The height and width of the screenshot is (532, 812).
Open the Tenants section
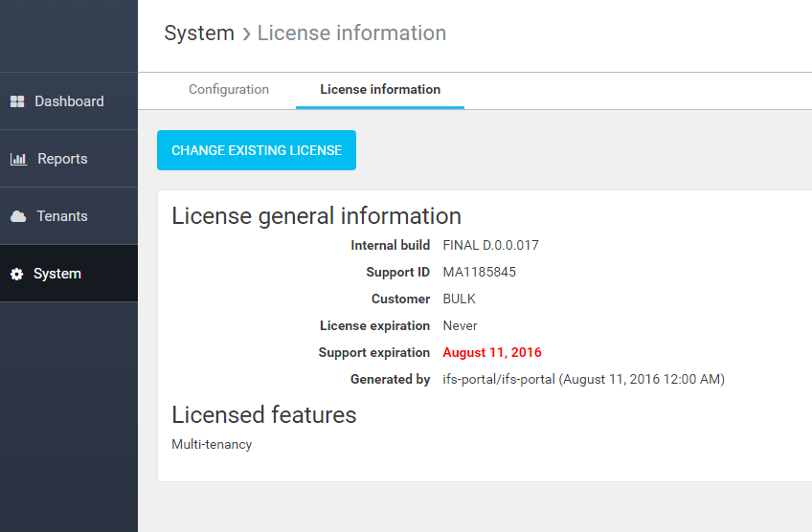pos(62,216)
